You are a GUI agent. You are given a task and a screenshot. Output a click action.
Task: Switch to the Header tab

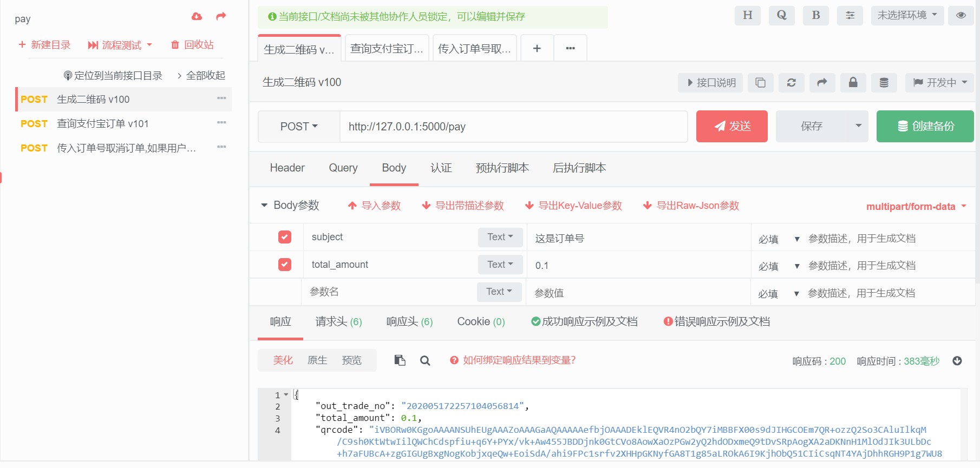click(288, 168)
